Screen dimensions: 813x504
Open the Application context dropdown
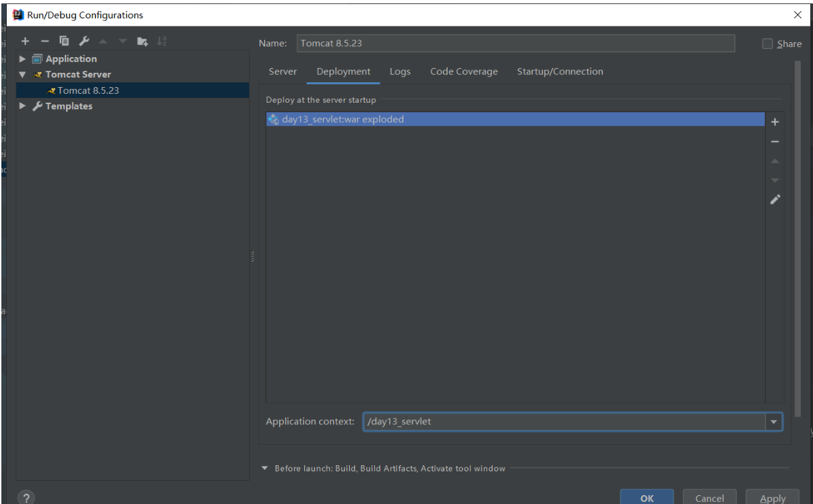[x=774, y=422]
